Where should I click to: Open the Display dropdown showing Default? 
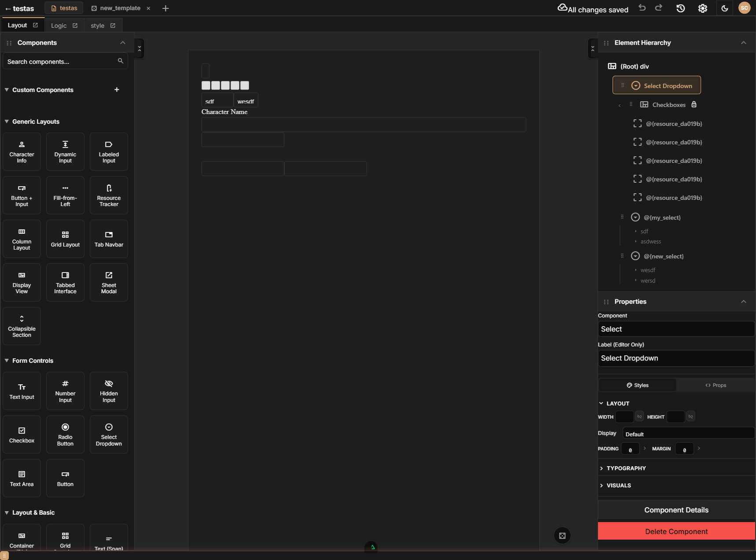pyautogui.click(x=689, y=433)
